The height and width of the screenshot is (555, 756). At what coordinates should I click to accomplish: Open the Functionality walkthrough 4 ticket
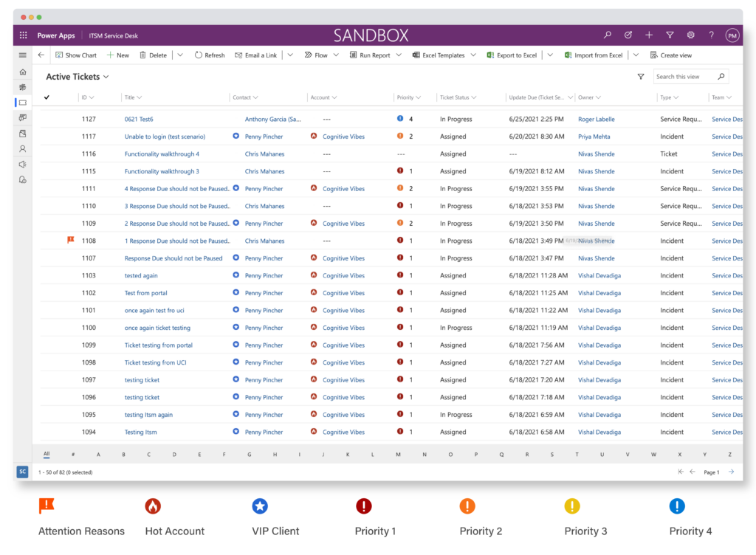(162, 154)
